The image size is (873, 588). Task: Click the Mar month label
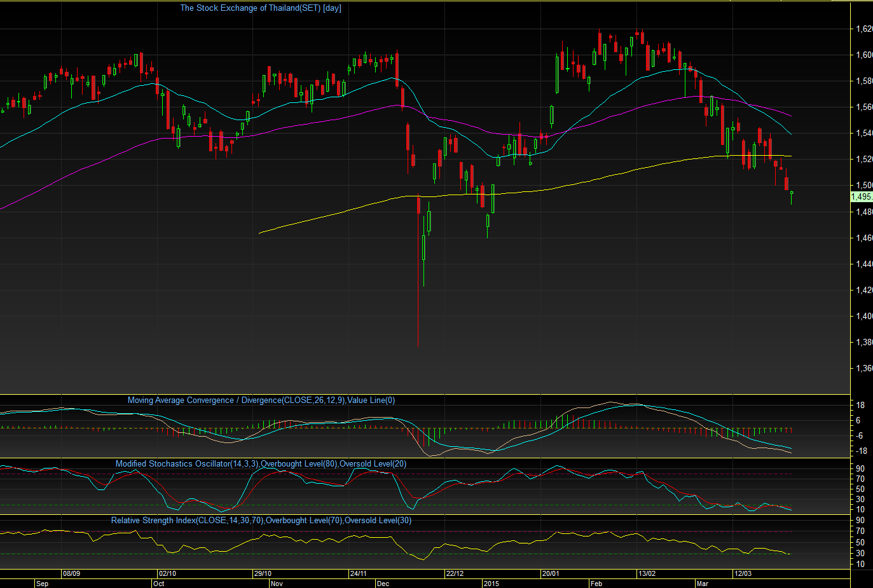[703, 584]
